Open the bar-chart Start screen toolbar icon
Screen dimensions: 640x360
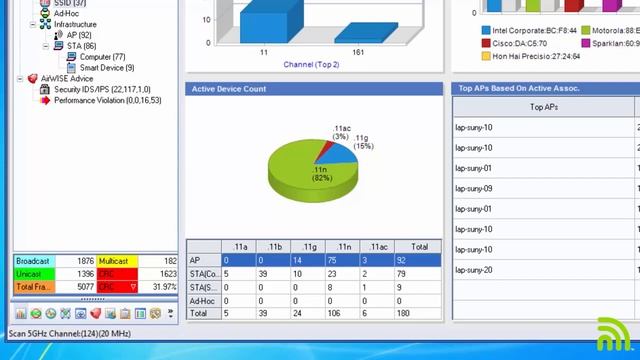click(x=21, y=313)
